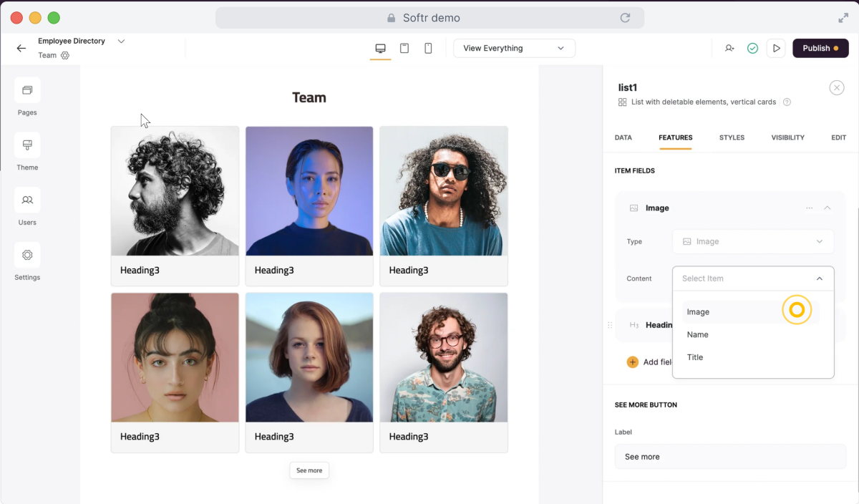Choose Title from the dropdown list
This screenshot has height=504, width=859.
coord(750,357)
